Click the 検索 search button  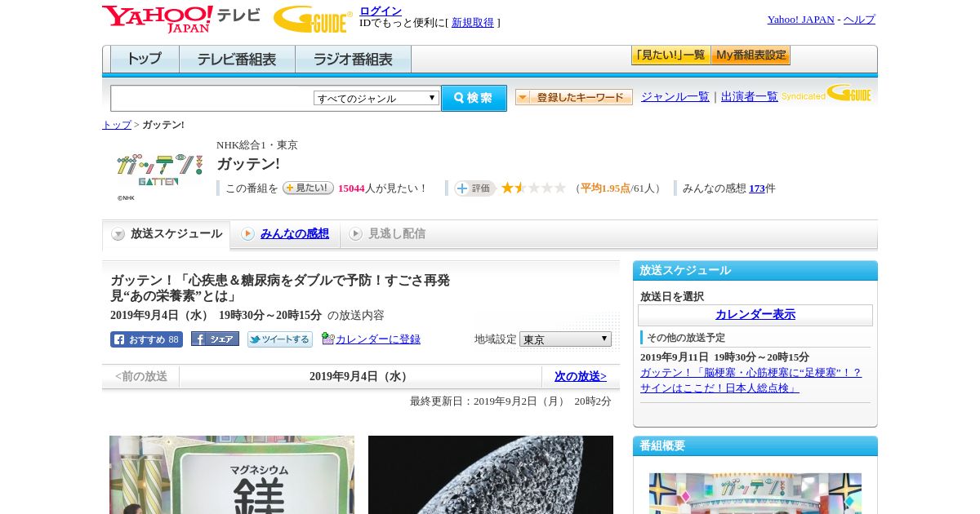click(x=474, y=98)
